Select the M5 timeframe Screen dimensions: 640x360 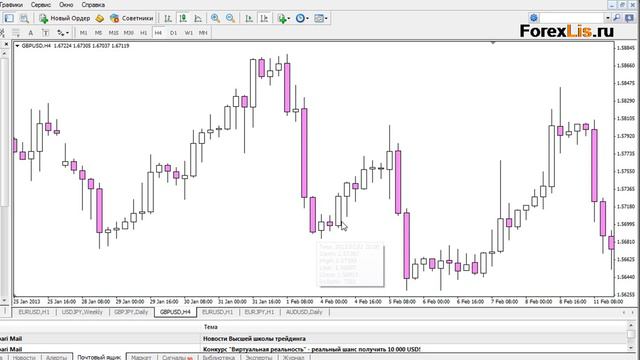pyautogui.click(x=98, y=33)
